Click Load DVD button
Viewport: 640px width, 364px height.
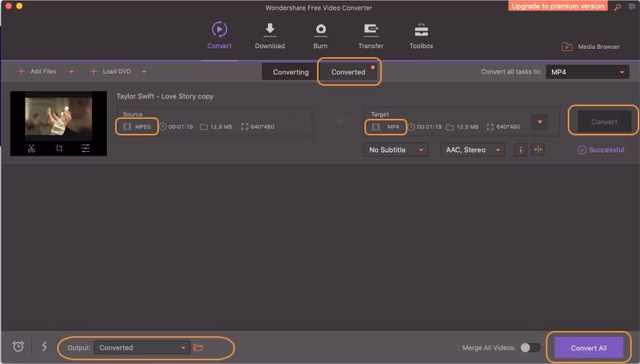tap(110, 71)
